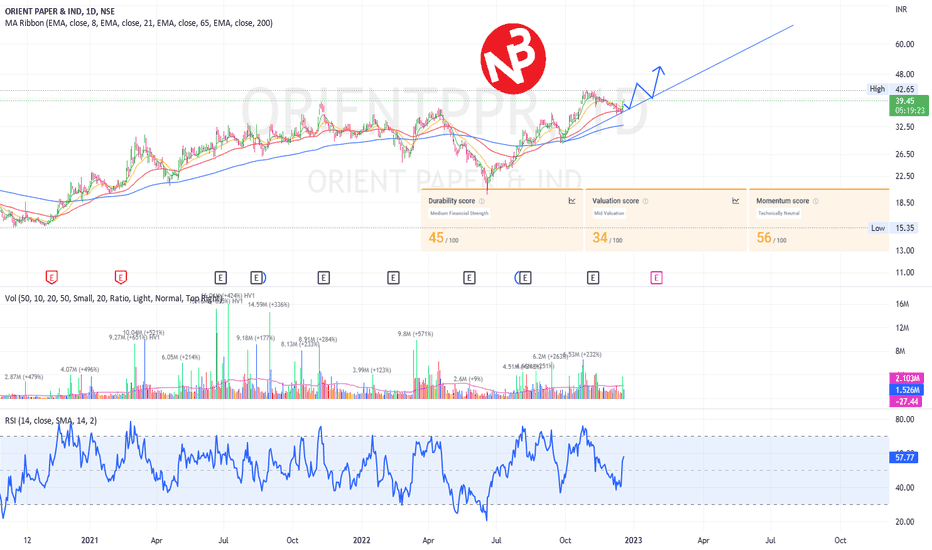Viewport: 932px width, 550px height.
Task: Click the Medium Financial Strength tag
Action: 459,213
